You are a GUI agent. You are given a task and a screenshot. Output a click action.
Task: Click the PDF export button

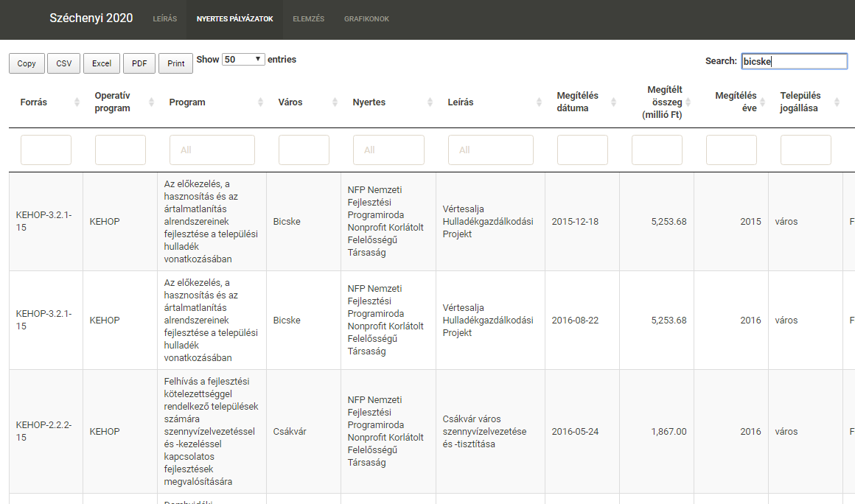click(x=139, y=63)
